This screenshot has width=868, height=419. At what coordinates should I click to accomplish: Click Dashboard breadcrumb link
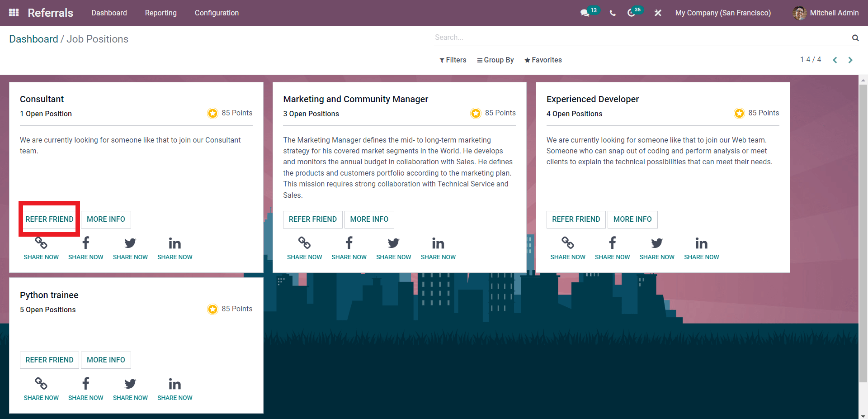pos(33,39)
